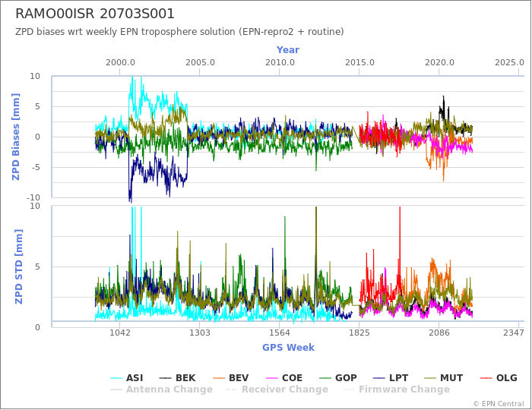This screenshot has height=410, width=532.
Task: Click the 2005.0 year tick label
Action: coord(200,63)
